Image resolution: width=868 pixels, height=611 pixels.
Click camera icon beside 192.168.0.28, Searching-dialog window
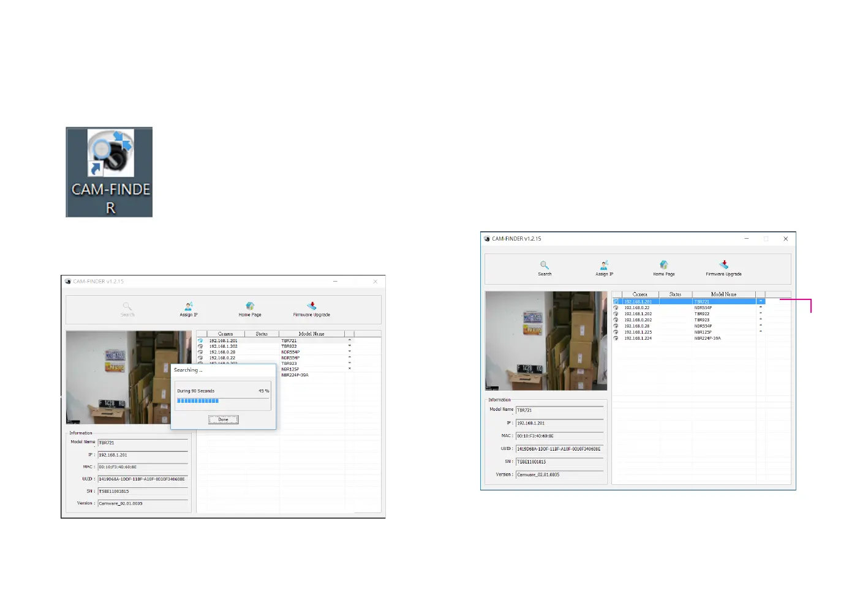(200, 353)
